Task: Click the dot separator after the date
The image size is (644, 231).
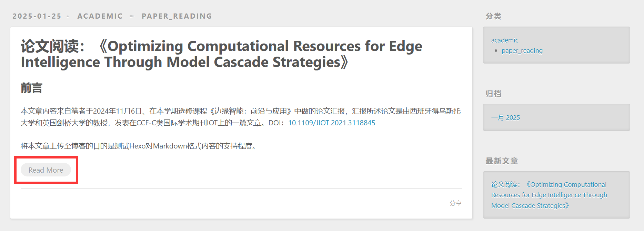Action: [68, 17]
